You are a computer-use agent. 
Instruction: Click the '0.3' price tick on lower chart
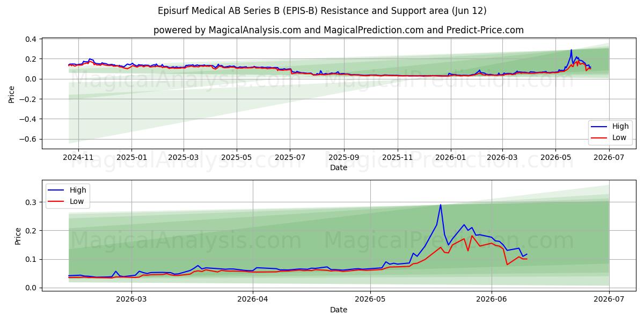pyautogui.click(x=31, y=202)
